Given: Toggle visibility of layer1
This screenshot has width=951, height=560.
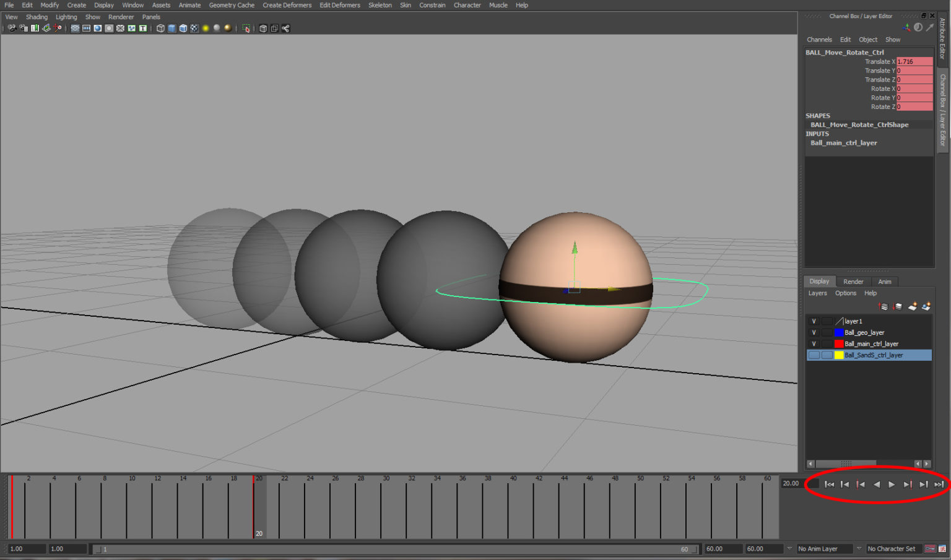Looking at the screenshot, I should [x=814, y=322].
